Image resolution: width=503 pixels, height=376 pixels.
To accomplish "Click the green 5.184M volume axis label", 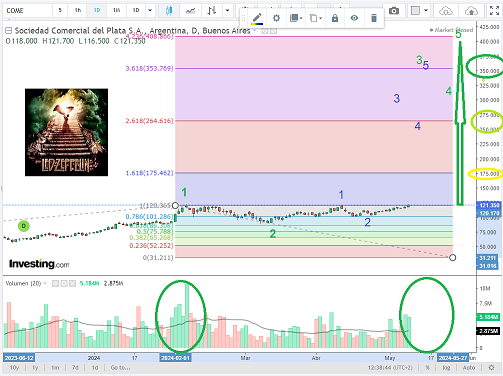I will 488,317.
